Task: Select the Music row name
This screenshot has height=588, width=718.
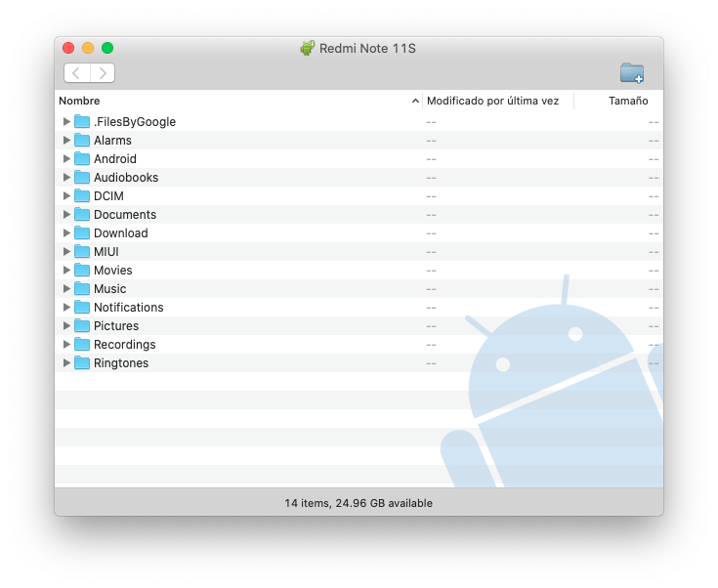Action: 109,288
